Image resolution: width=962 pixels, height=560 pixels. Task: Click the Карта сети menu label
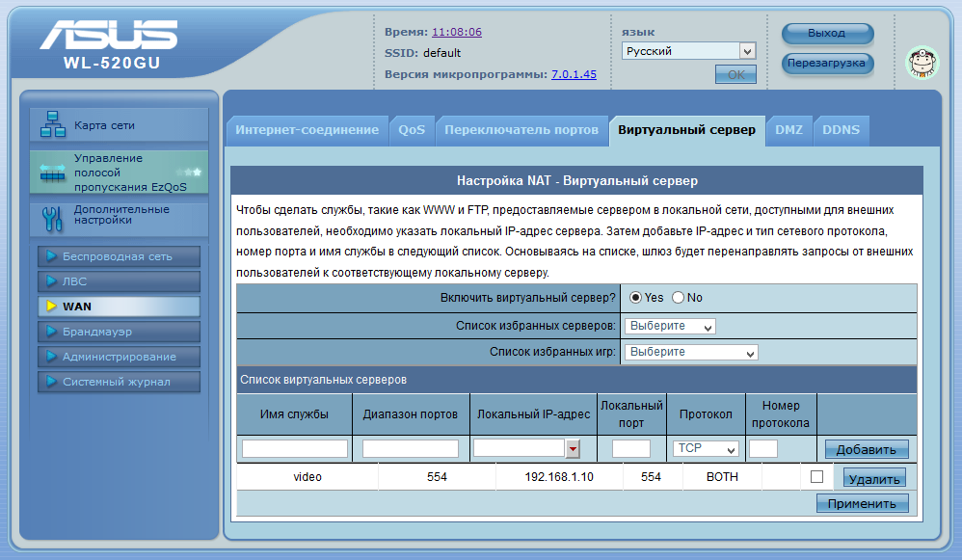104,125
